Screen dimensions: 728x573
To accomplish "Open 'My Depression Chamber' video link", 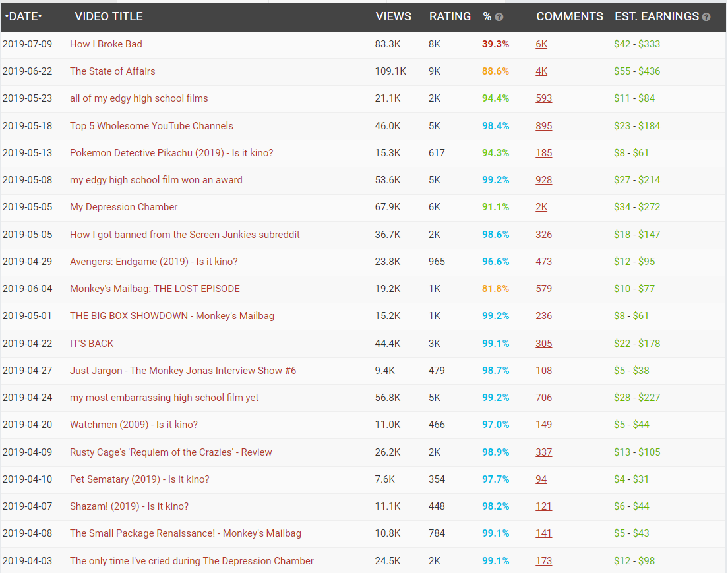I will point(123,206).
